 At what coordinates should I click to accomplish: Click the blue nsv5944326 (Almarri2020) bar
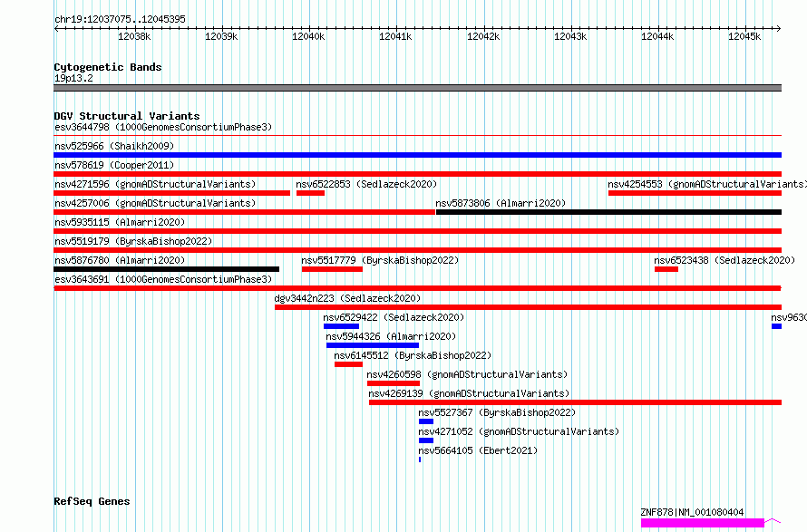(x=373, y=345)
